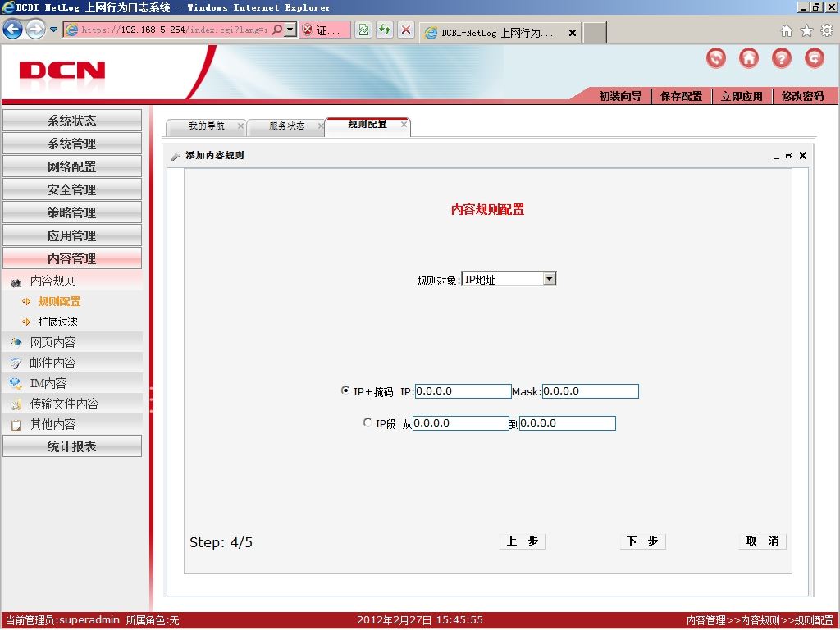Image resolution: width=840 pixels, height=630 pixels.
Task: Open the favorites star icon
Action: (x=807, y=30)
